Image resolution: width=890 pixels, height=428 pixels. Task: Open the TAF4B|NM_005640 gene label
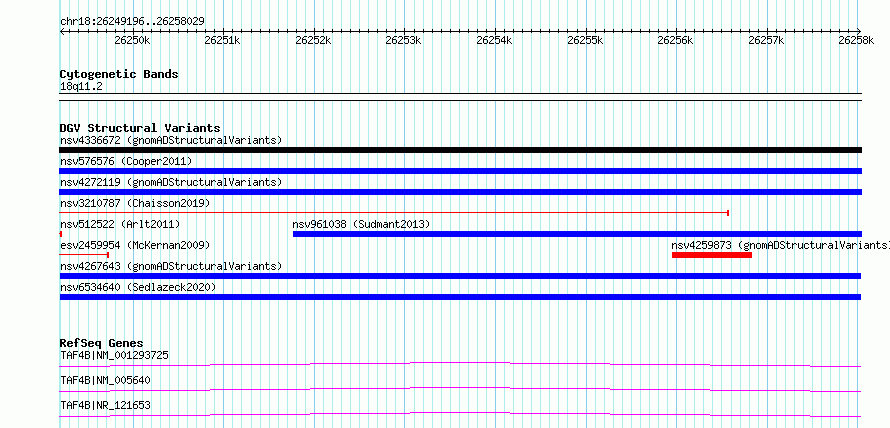point(105,380)
